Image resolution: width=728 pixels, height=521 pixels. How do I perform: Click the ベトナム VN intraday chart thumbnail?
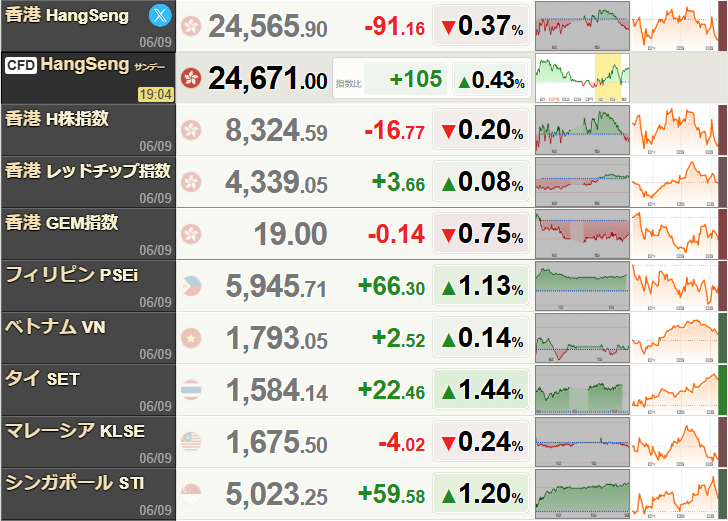[x=582, y=338]
